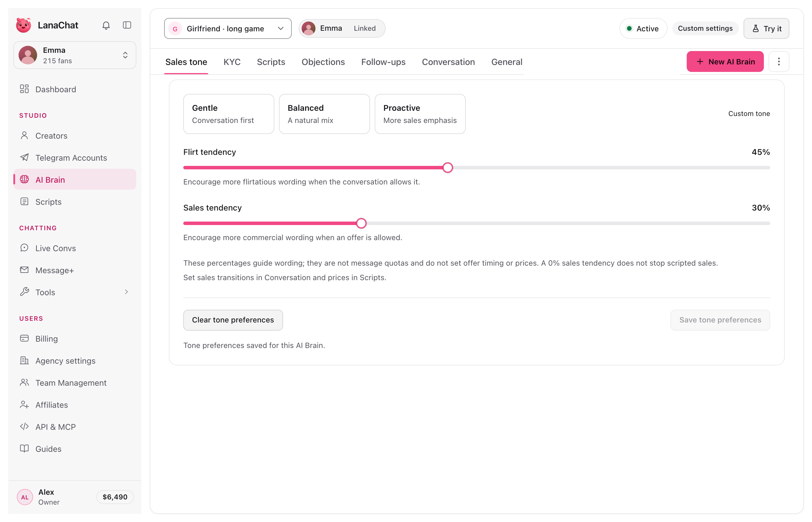
Task: Switch to the KYC tab
Action: 232,62
